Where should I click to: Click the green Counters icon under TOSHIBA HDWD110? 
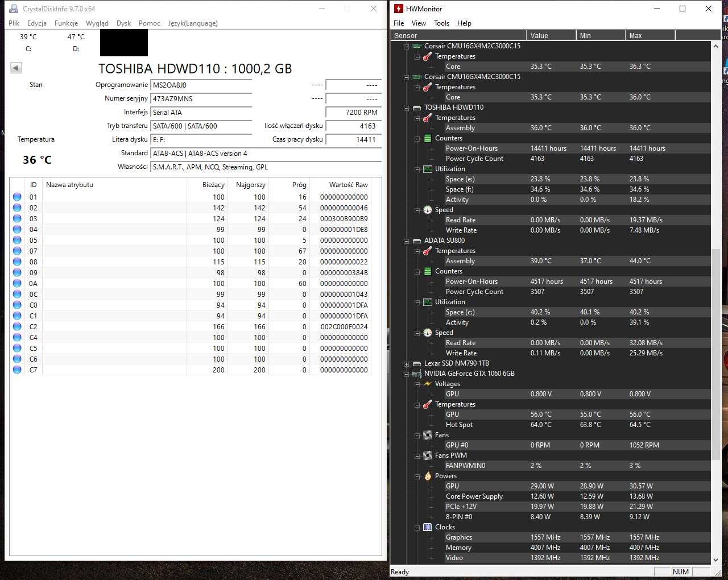(427, 138)
